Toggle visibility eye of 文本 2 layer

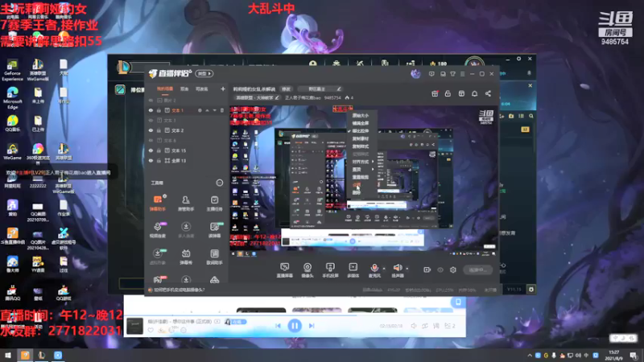(x=151, y=130)
